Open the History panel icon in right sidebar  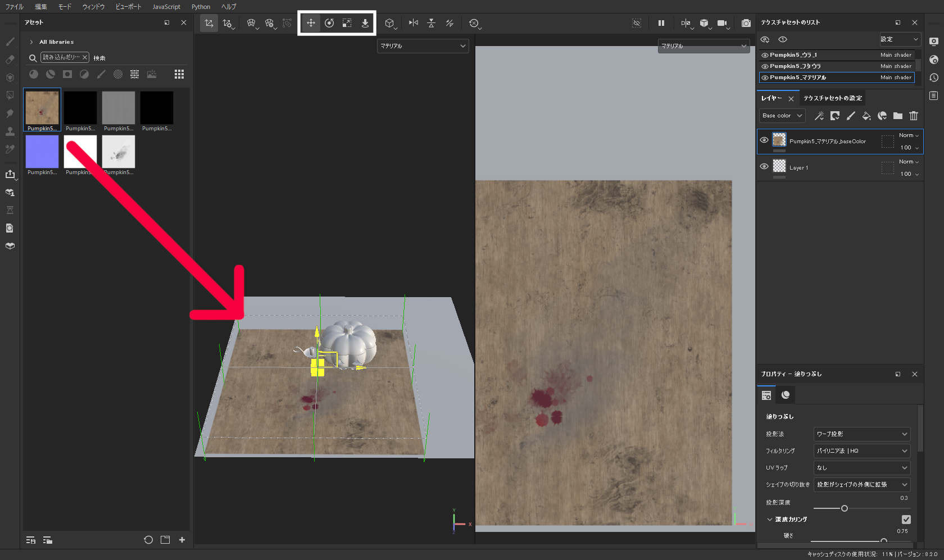click(934, 78)
